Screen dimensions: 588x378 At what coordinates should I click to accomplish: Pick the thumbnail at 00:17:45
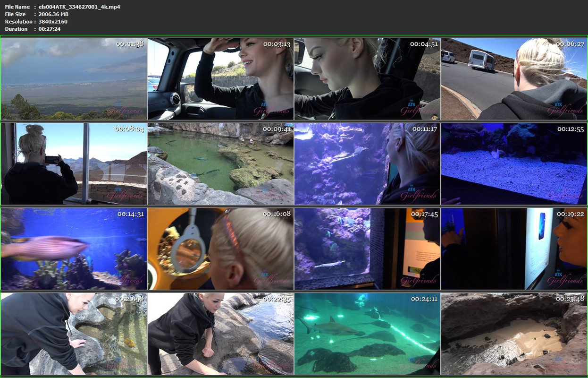pos(367,249)
